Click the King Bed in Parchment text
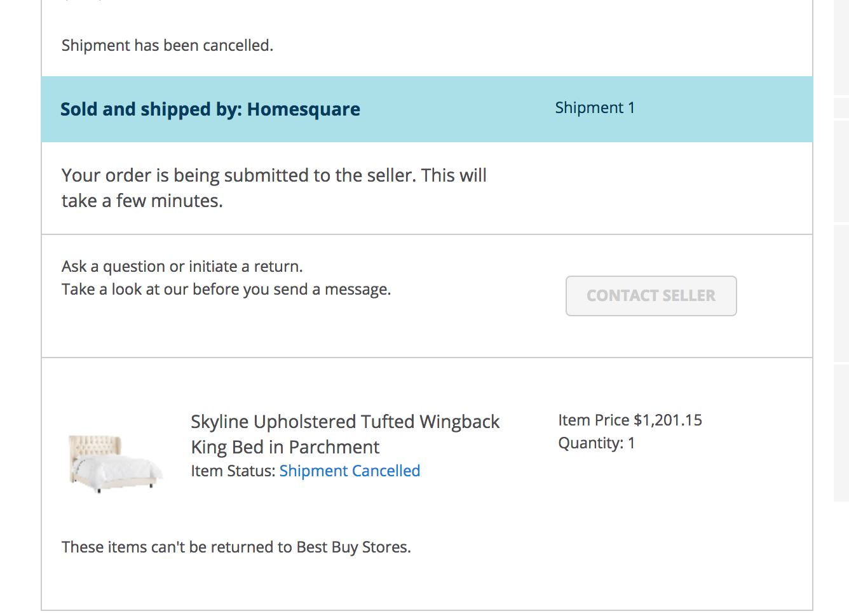 [x=285, y=447]
